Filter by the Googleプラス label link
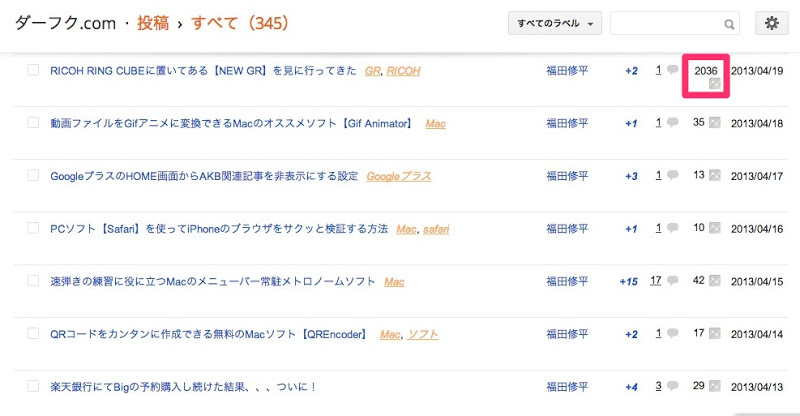Viewport: 800px width, 416px height. pyautogui.click(x=398, y=177)
